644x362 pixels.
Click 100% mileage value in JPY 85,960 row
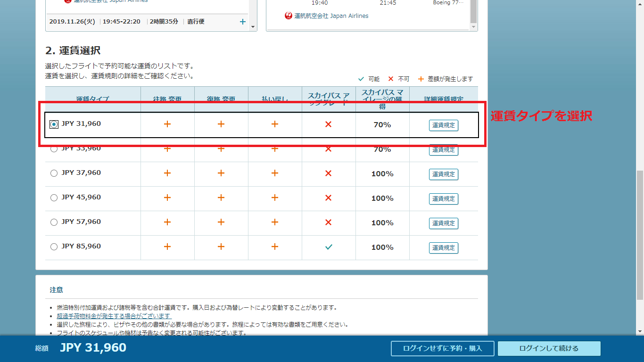point(382,247)
